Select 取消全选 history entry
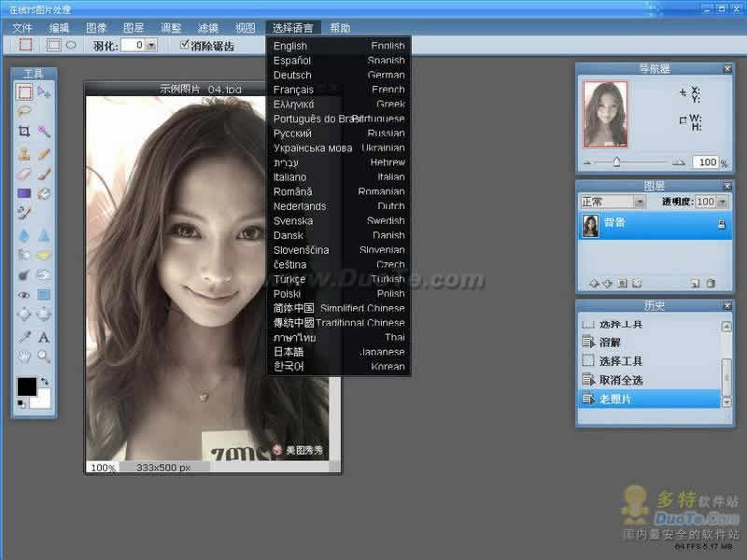Image resolution: width=747 pixels, height=560 pixels. point(620,380)
